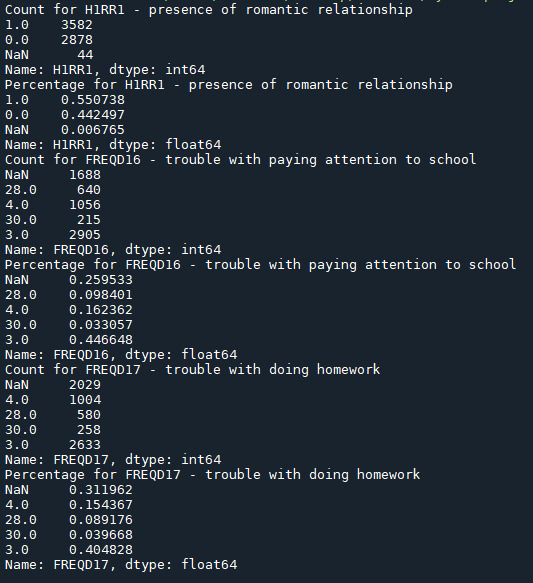The height and width of the screenshot is (583, 533).
Task: Click the percentage value 0.442497
Action: [93, 115]
